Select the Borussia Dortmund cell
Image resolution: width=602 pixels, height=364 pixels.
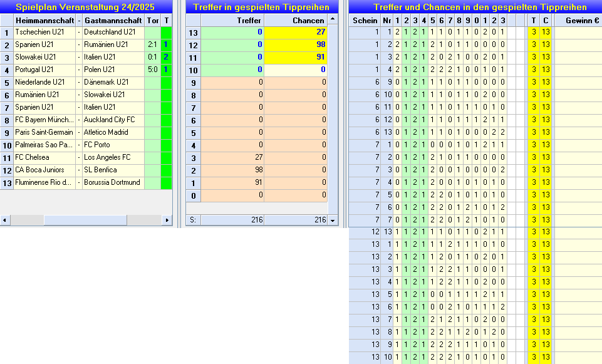[x=113, y=182]
